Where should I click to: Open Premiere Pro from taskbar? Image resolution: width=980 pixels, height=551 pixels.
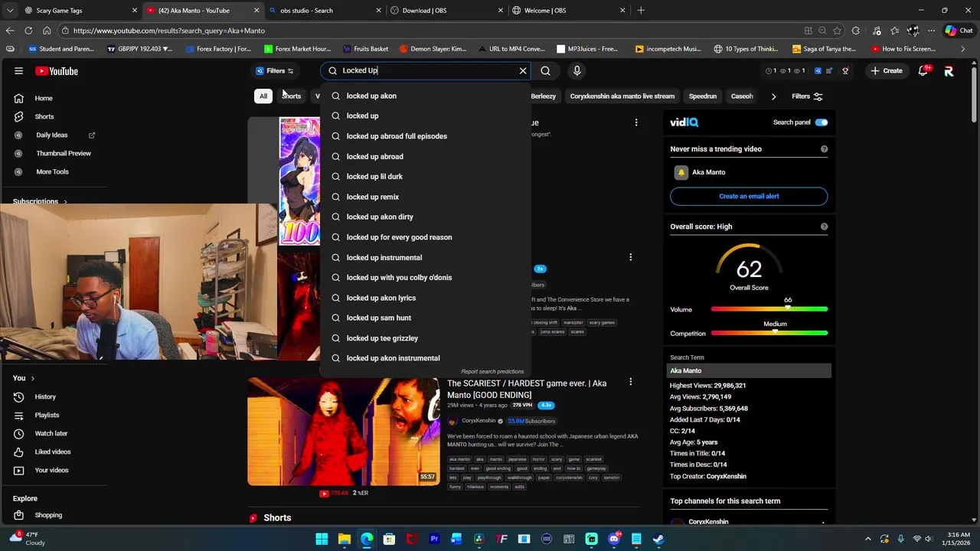[x=434, y=539]
